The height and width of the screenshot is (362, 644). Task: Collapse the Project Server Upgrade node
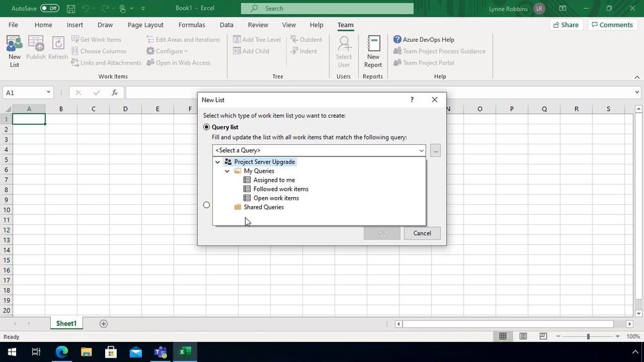(218, 162)
